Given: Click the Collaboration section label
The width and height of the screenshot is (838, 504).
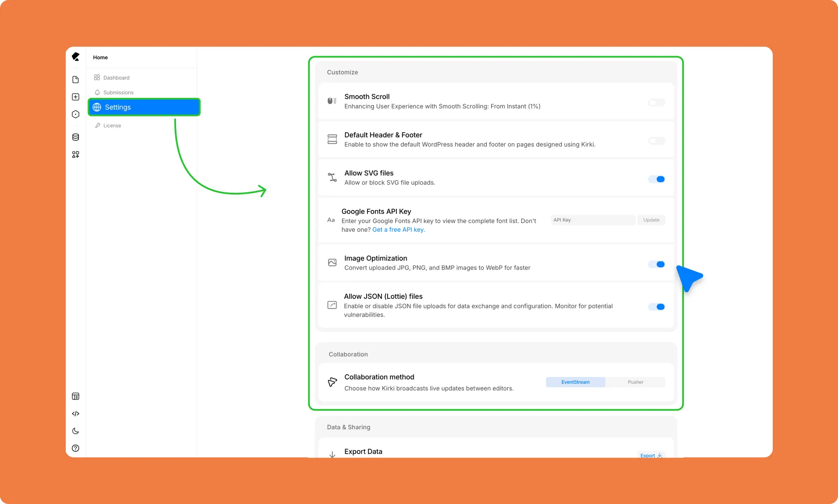Looking at the screenshot, I should (x=348, y=354).
